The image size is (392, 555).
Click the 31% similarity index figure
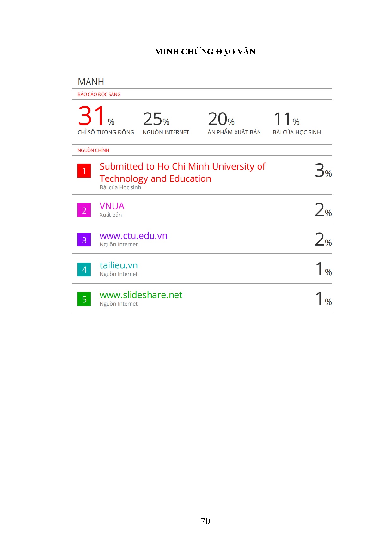(x=96, y=116)
